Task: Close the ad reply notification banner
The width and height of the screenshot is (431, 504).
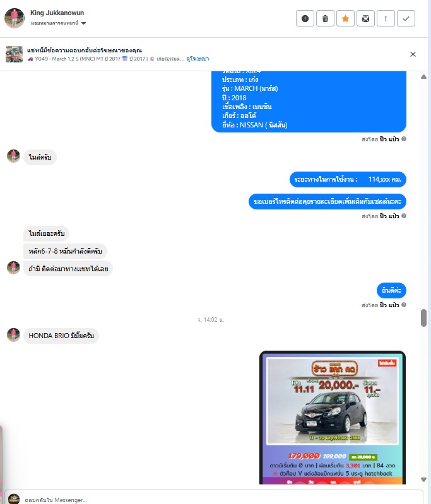Action: 413,54
